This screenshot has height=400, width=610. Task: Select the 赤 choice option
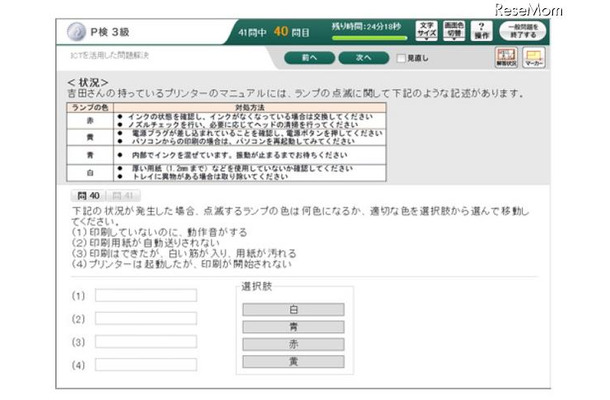coord(293,344)
